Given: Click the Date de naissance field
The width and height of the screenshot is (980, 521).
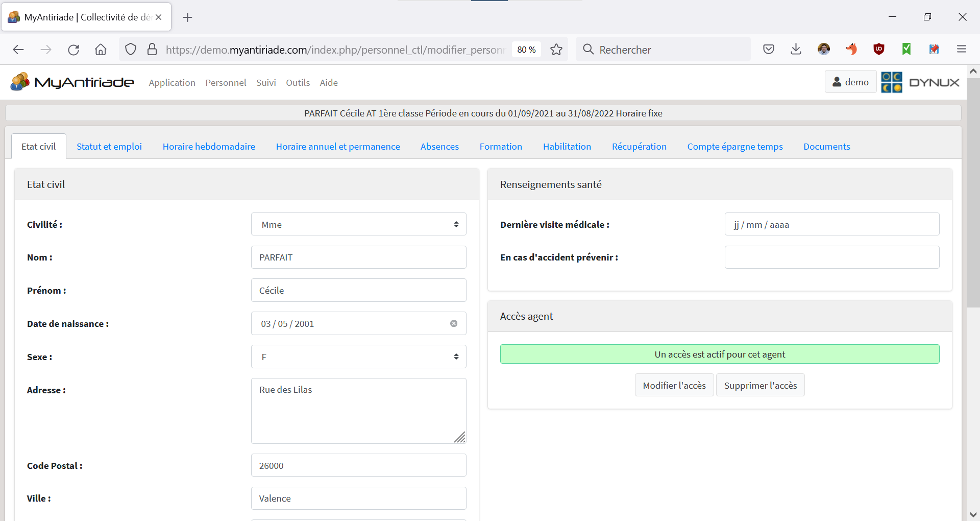Looking at the screenshot, I should pos(358,323).
